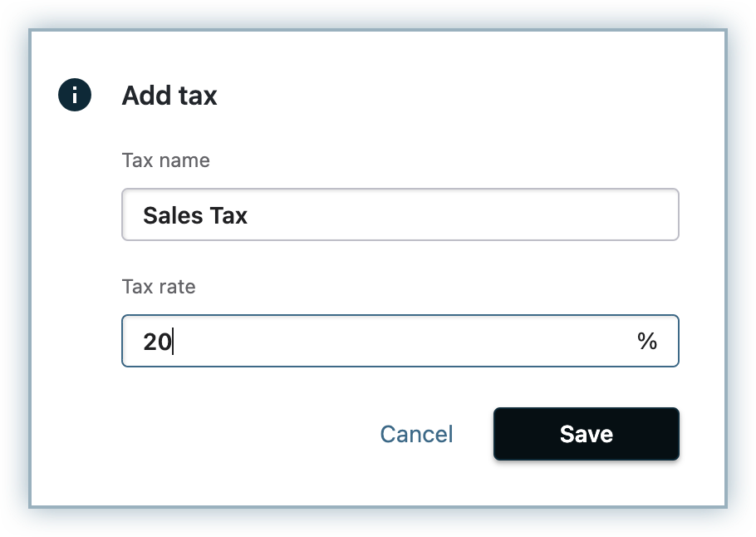The width and height of the screenshot is (756, 537).
Task: Click the percent symbol in Tax rate
Action: (x=647, y=341)
